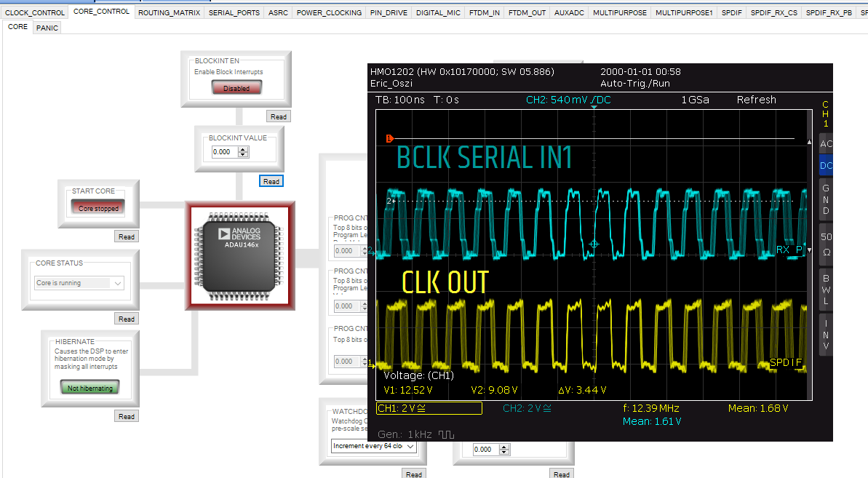Open the CORE STATUS dropdown
The height and width of the screenshot is (478, 868).
tap(79, 283)
